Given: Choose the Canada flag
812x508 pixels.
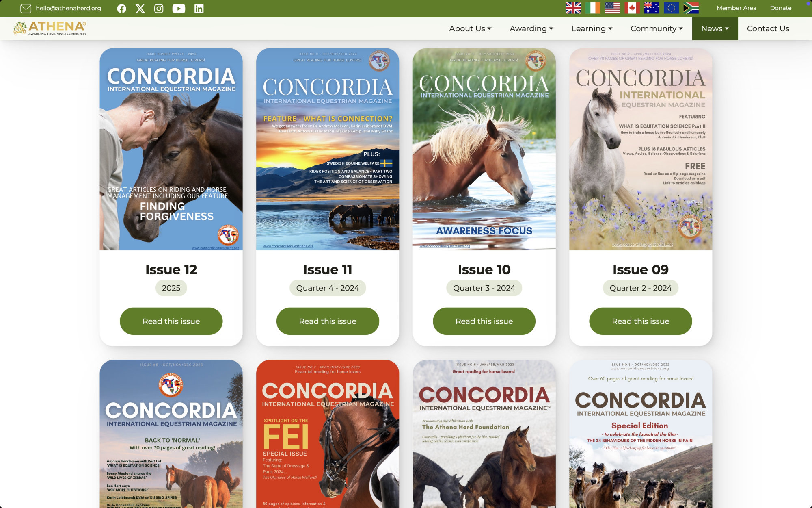Looking at the screenshot, I should pos(632,8).
